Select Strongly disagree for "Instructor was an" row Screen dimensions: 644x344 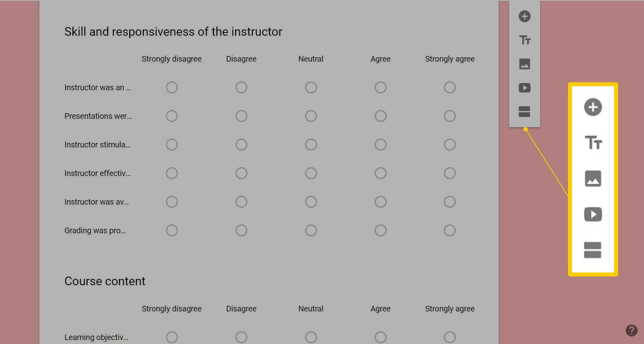172,87
